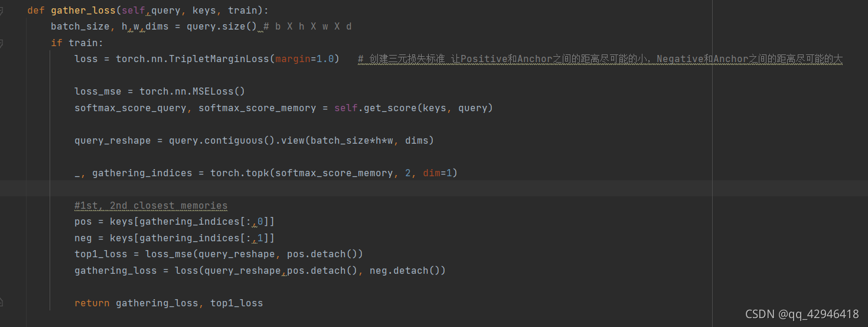The width and height of the screenshot is (868, 327).
Task: Click 'loss_mse' on its assignment line
Action: coord(98,91)
